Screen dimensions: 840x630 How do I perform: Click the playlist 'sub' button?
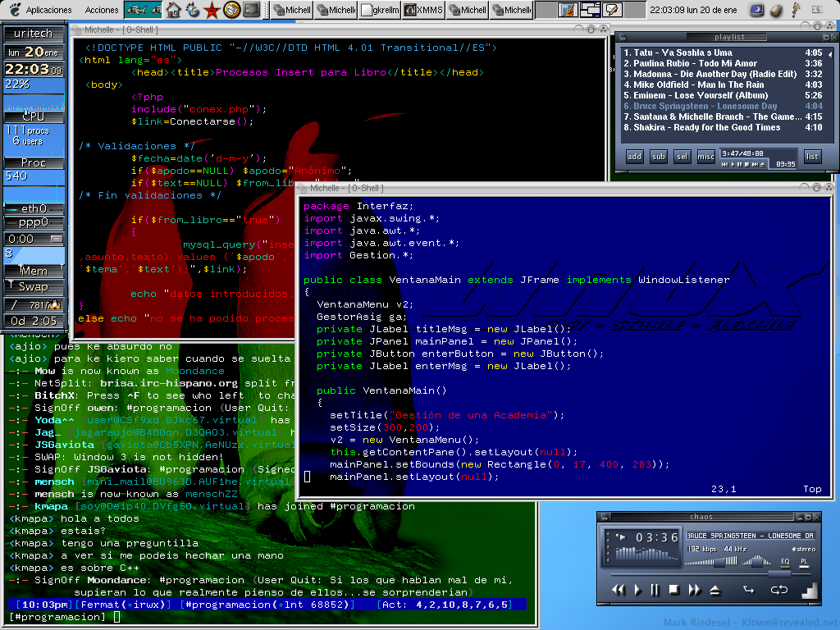tap(659, 157)
